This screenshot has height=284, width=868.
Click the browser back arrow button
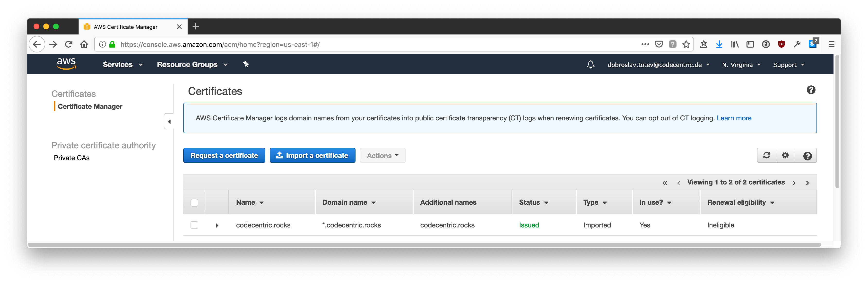(x=37, y=44)
